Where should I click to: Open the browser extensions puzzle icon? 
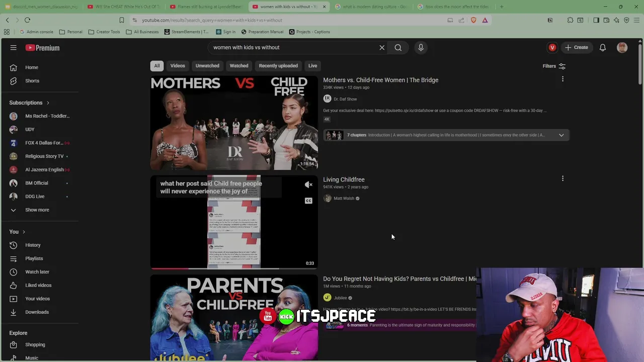click(x=570, y=20)
